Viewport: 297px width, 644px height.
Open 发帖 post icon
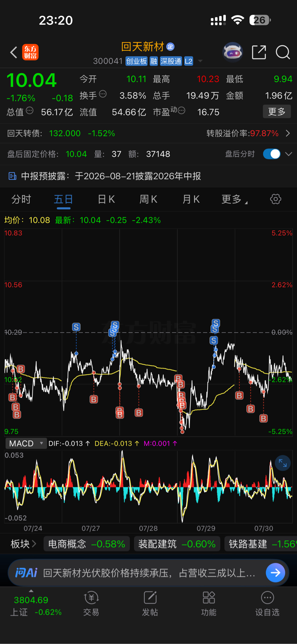coord(150,604)
